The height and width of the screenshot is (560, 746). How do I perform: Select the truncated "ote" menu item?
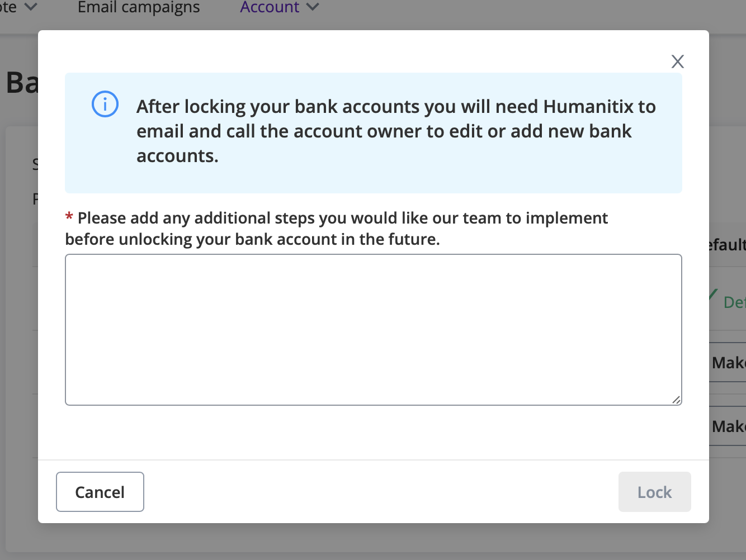(8, 7)
